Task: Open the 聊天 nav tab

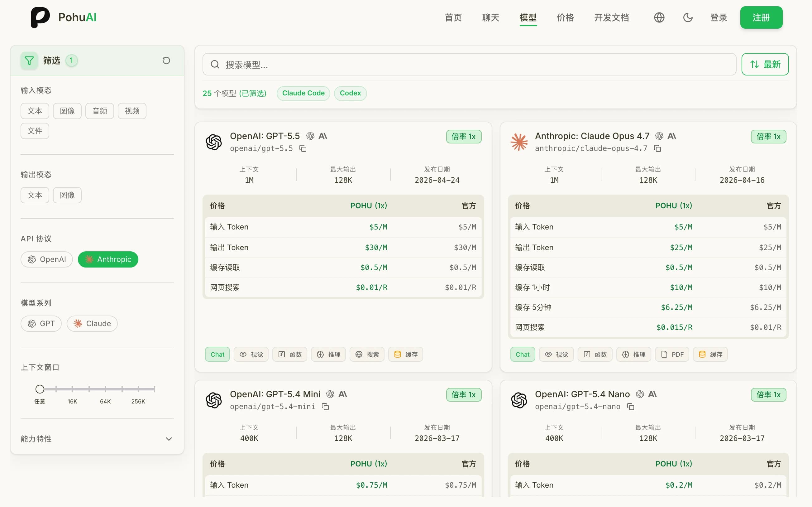Action: tap(490, 17)
